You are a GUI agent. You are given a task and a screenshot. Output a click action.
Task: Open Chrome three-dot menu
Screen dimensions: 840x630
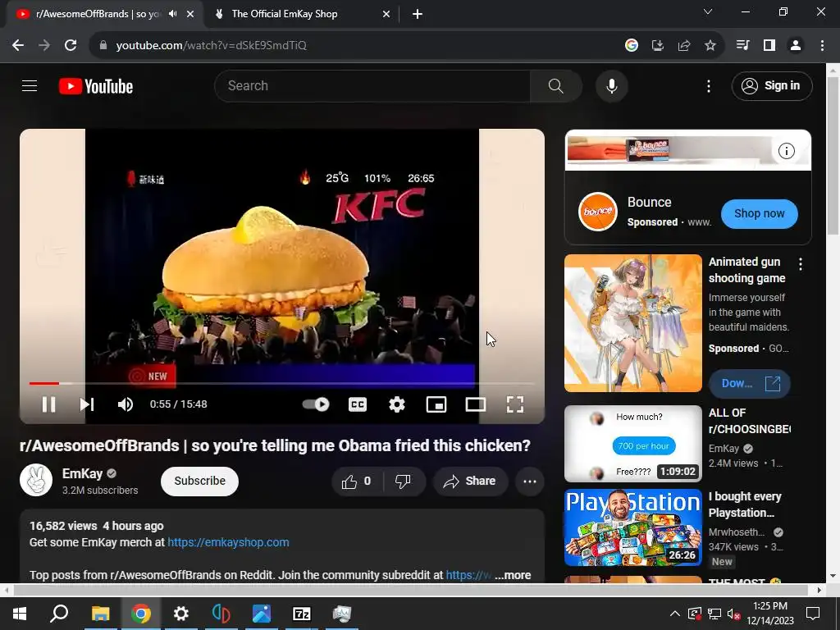[822, 46]
